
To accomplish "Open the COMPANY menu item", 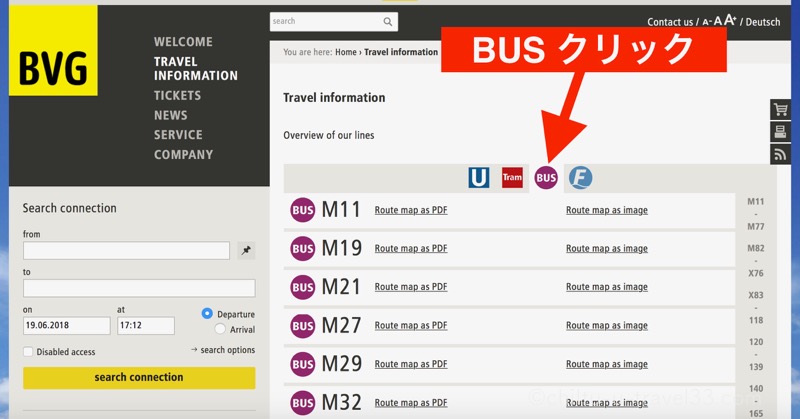I will tap(184, 155).
